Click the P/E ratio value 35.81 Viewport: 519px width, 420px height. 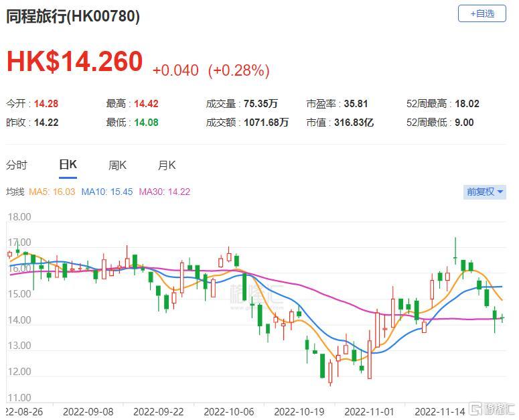(356, 104)
